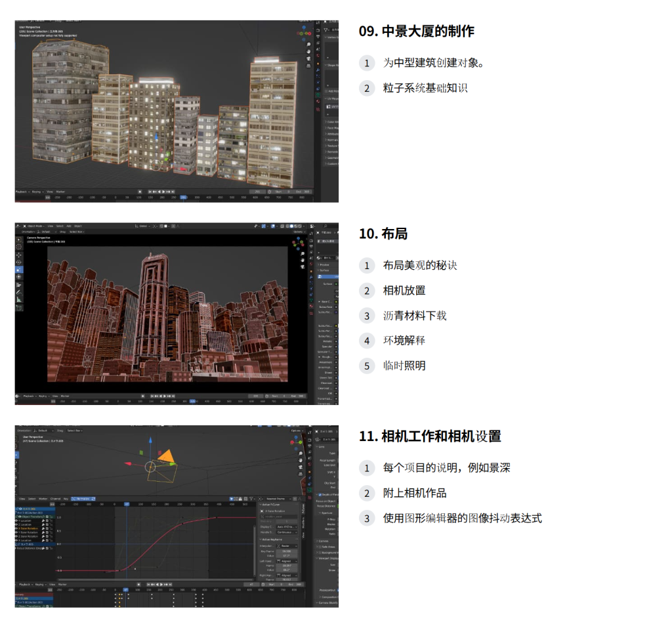Screen dimensions: 672x617
Task: Open Marker menu in section 10 timeline
Action: (x=65, y=396)
